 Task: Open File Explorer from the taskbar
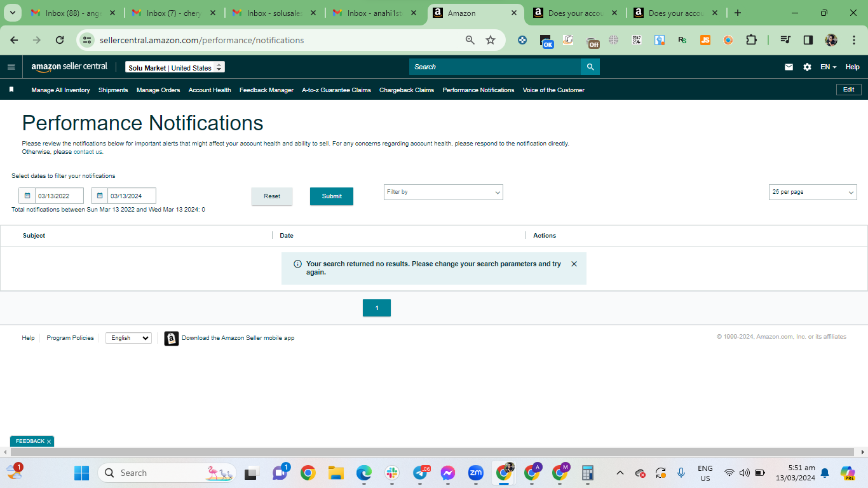[336, 473]
